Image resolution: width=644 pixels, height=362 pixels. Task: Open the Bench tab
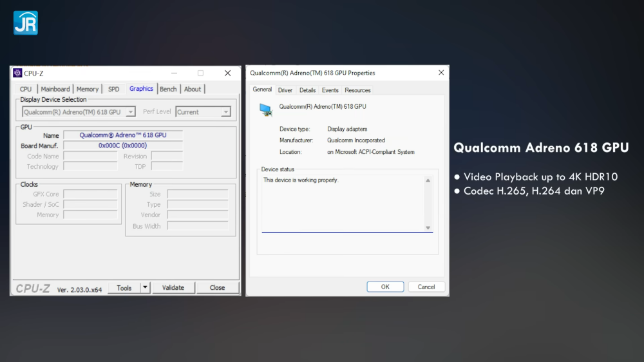point(168,89)
